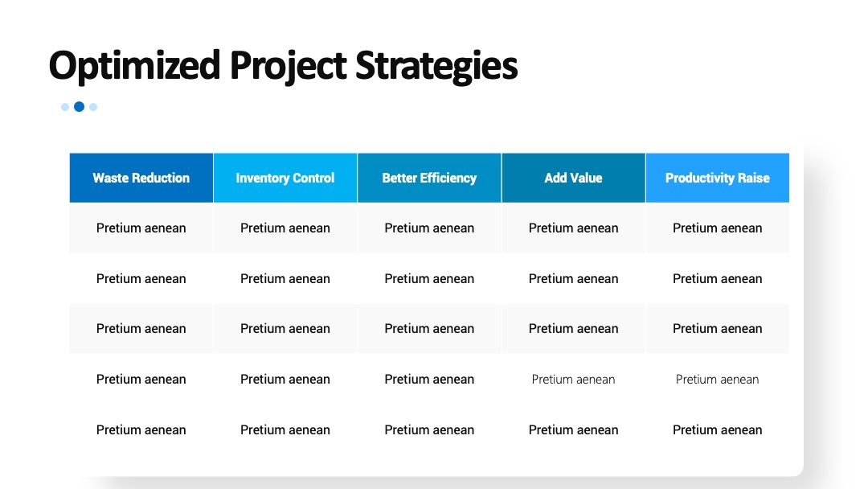Click fourth row cell under Inventory Control
Screen dimensions: 868x489
(x=285, y=380)
